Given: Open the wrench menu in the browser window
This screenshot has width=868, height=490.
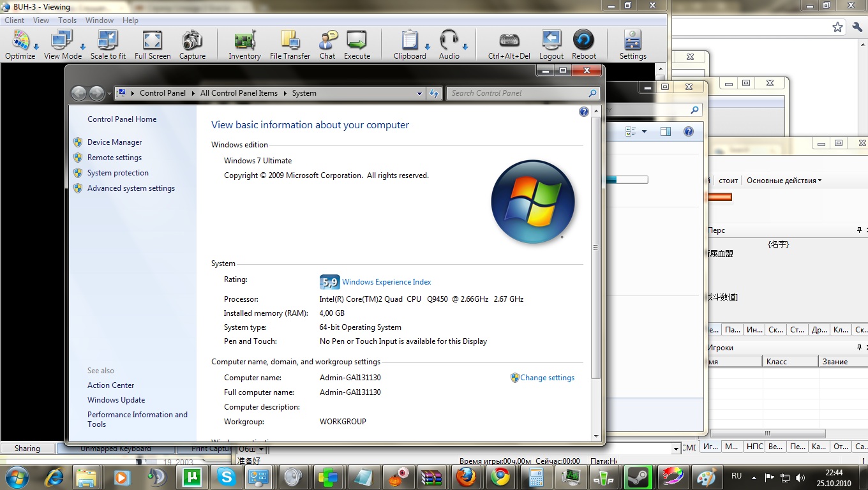Looking at the screenshot, I should pyautogui.click(x=858, y=27).
